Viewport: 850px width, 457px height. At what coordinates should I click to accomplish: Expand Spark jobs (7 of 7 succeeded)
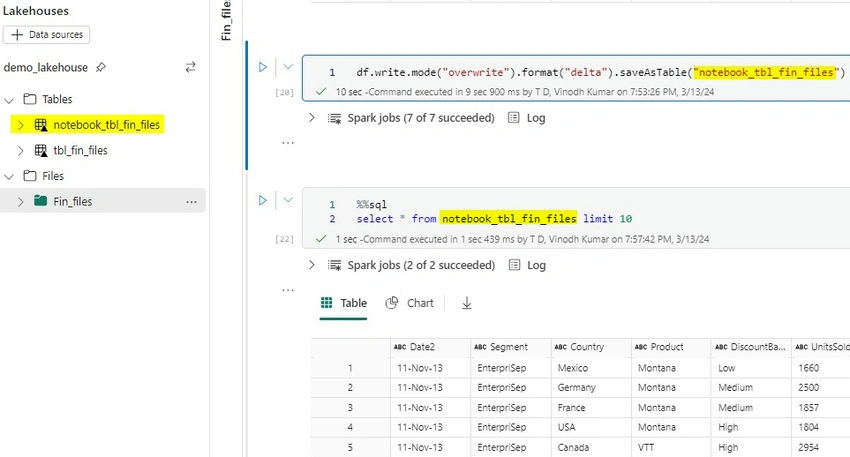tap(312, 118)
